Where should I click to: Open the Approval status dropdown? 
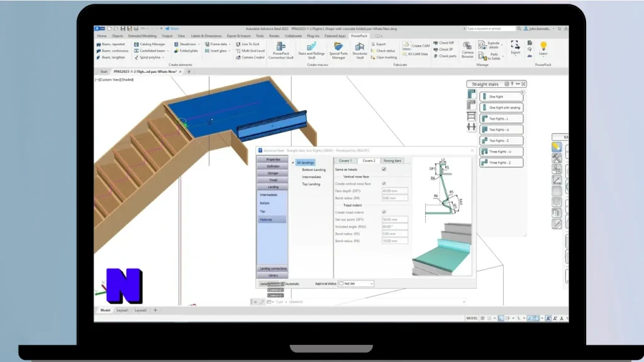click(356, 283)
